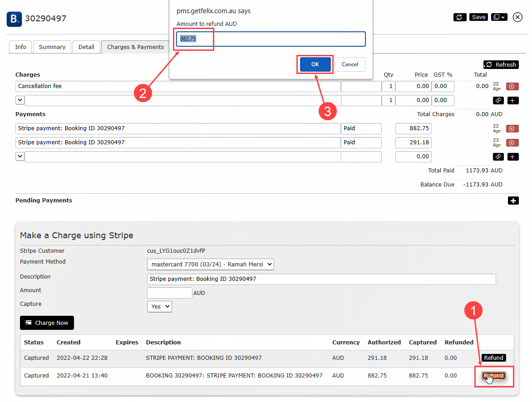
Task: Add a pending payment with the plus icon
Action: tap(513, 201)
